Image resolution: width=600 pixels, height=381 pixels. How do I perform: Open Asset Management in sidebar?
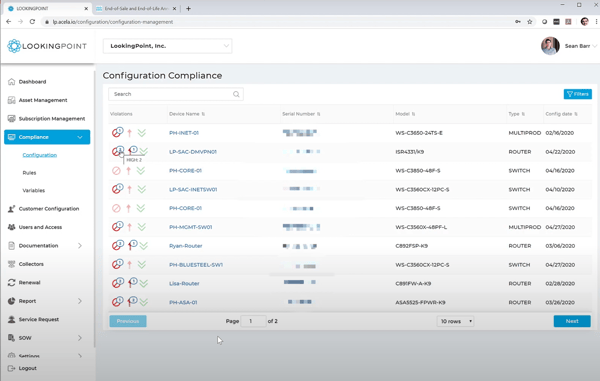[43, 100]
